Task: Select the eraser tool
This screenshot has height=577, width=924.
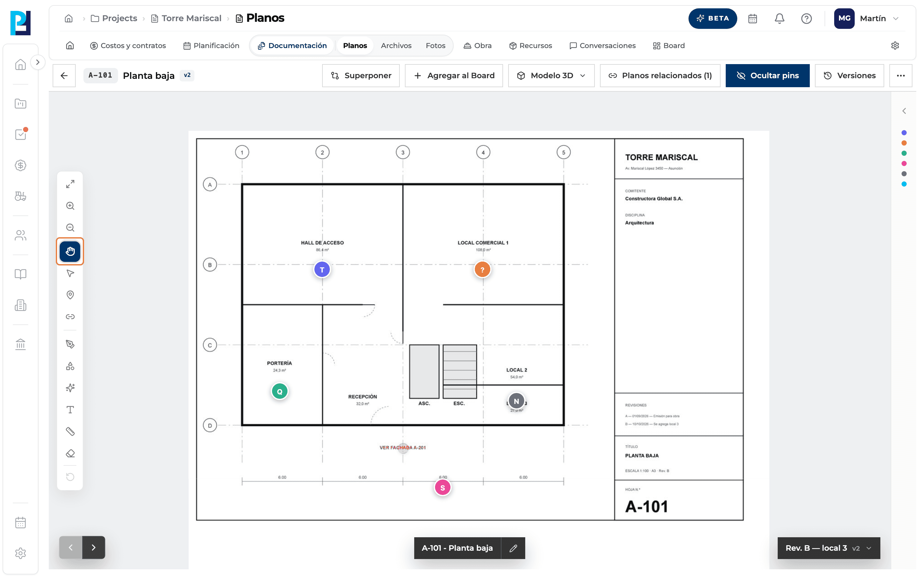Action: tap(70, 453)
